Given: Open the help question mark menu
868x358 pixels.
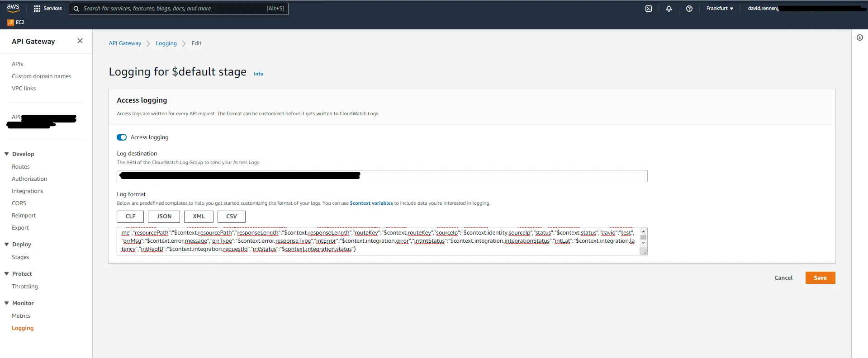Looking at the screenshot, I should [689, 9].
